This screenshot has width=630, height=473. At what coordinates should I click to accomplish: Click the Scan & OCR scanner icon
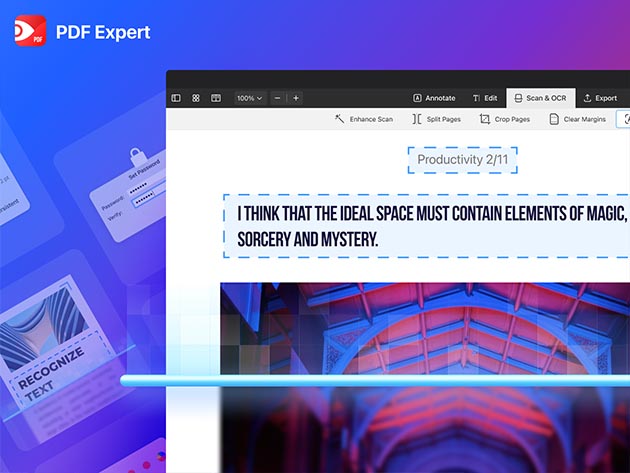coord(518,98)
